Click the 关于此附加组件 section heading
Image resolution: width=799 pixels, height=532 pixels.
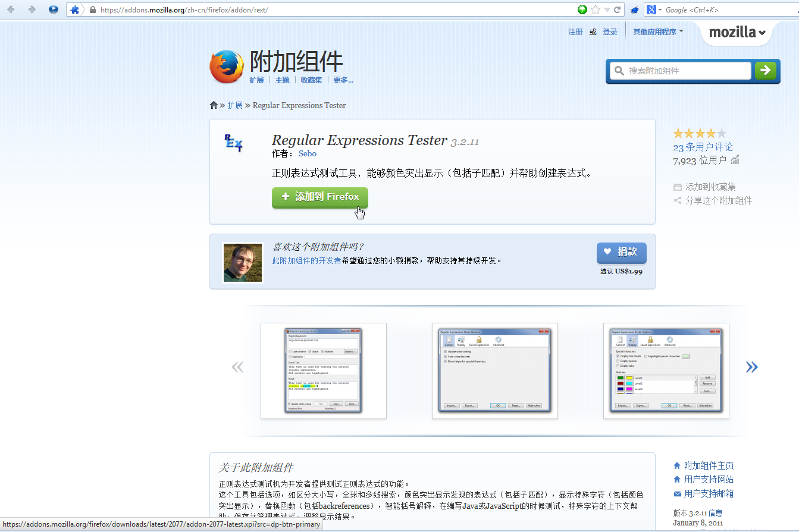coord(256,467)
